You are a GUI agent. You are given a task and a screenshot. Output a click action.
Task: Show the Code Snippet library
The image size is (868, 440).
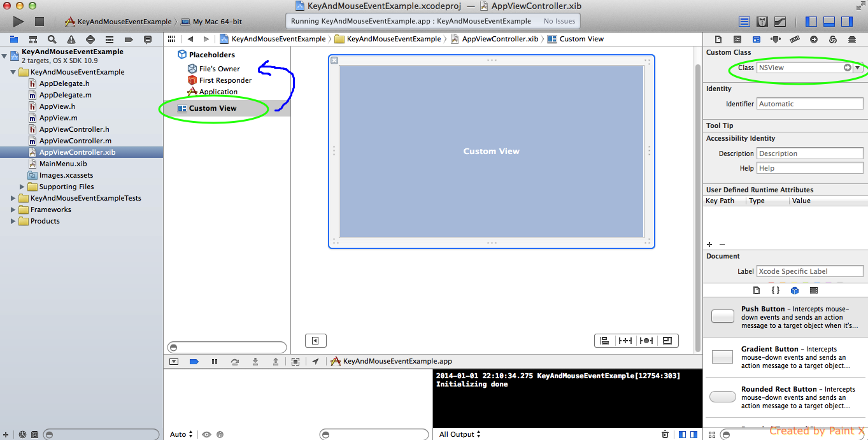click(775, 290)
